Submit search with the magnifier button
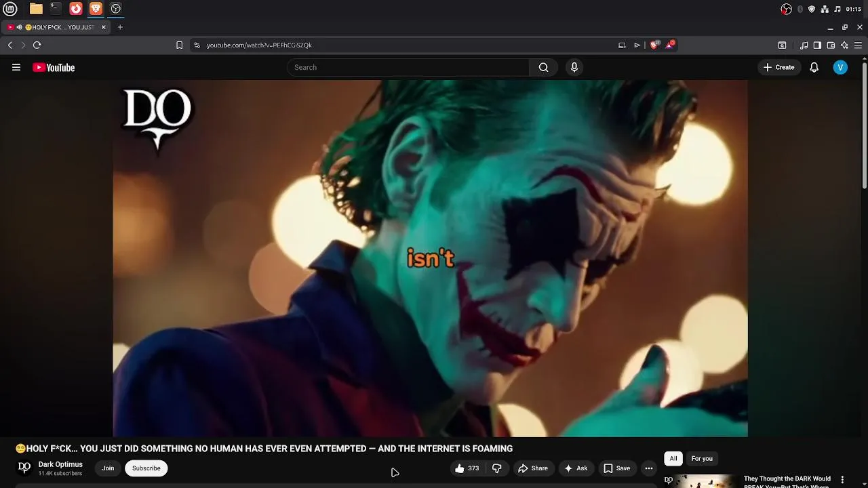 tap(543, 67)
